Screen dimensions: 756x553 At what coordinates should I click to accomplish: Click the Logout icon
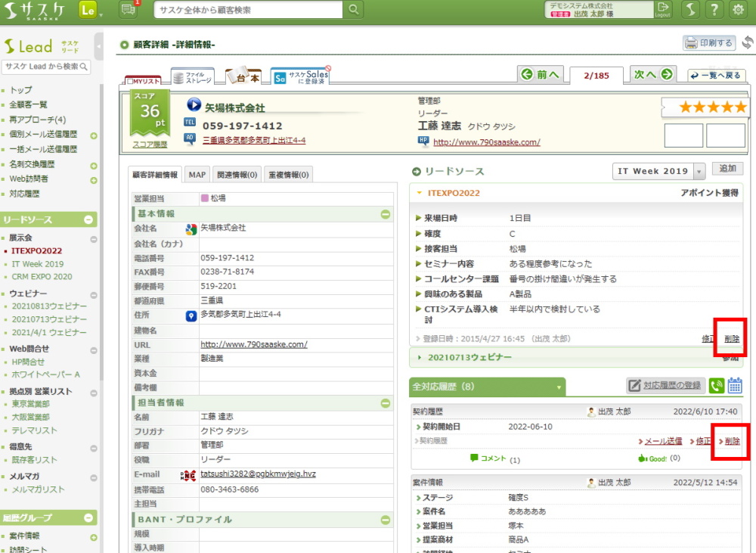[x=662, y=9]
